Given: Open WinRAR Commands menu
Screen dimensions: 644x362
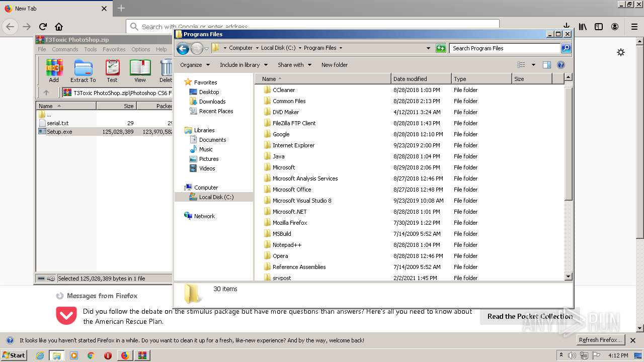Looking at the screenshot, I should click(x=65, y=49).
